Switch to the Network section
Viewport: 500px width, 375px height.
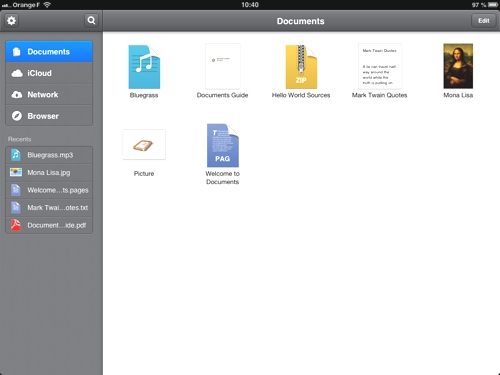(49, 95)
